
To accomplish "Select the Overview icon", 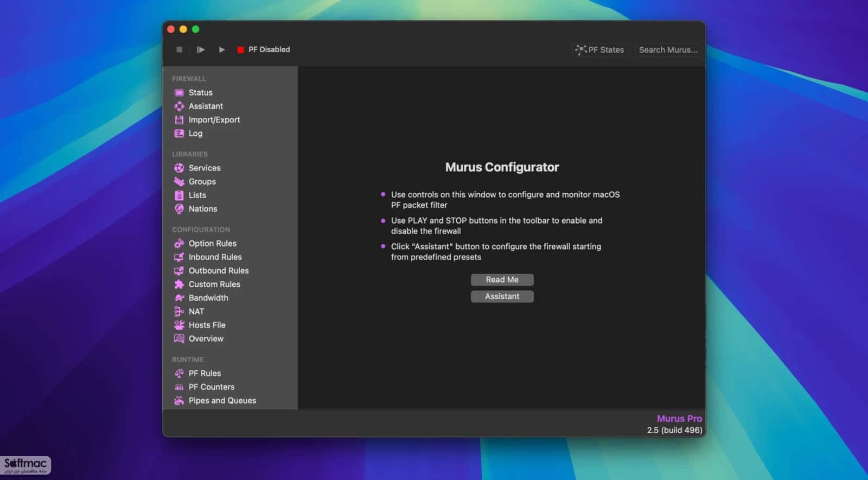I will point(179,339).
